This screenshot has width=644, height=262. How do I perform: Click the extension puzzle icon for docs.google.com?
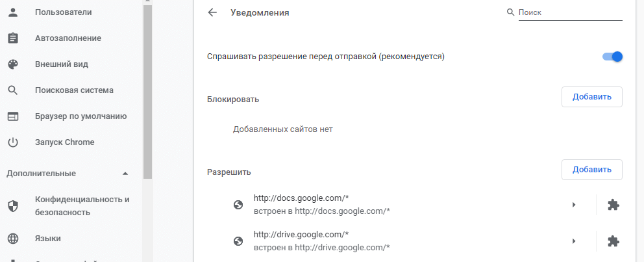[613, 205]
